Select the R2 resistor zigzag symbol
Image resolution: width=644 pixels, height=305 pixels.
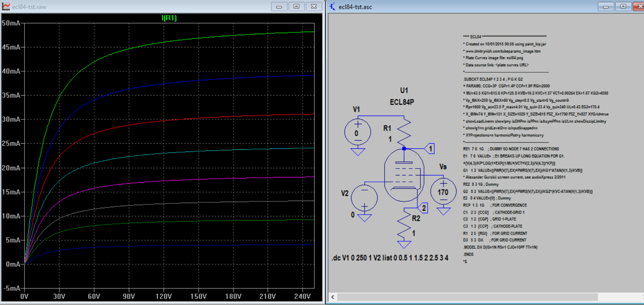click(404, 223)
